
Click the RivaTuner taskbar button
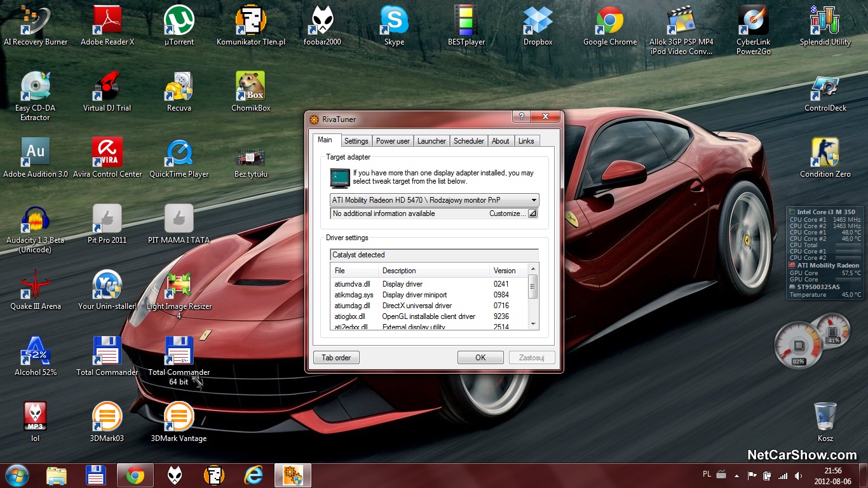pos(292,475)
